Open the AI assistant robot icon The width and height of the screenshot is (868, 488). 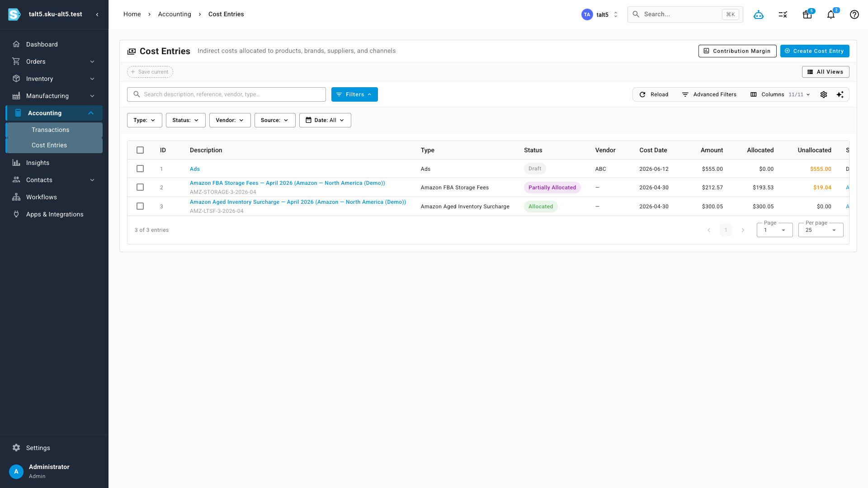pos(759,14)
